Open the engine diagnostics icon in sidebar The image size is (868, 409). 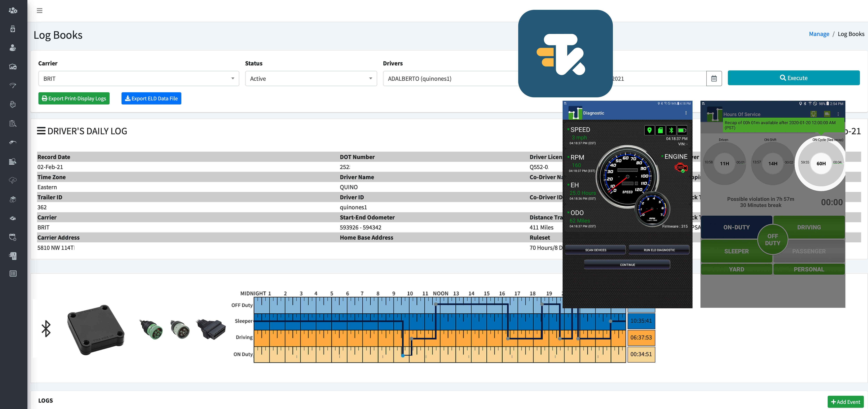click(x=13, y=218)
